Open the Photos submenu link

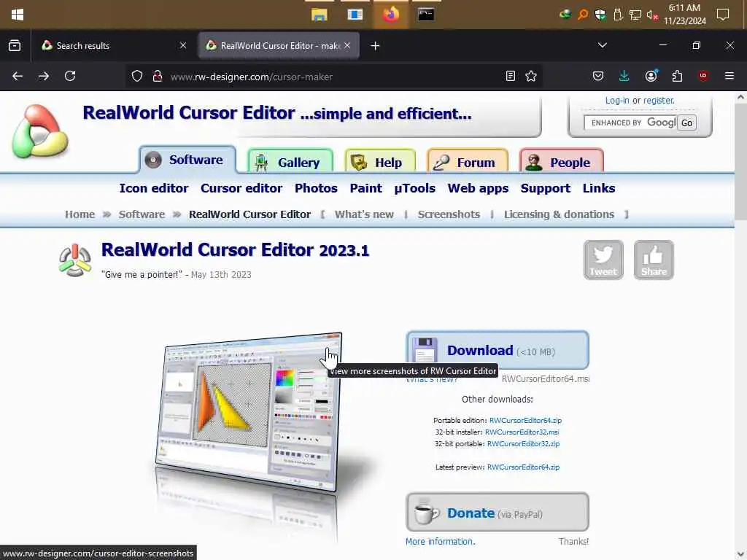(316, 189)
